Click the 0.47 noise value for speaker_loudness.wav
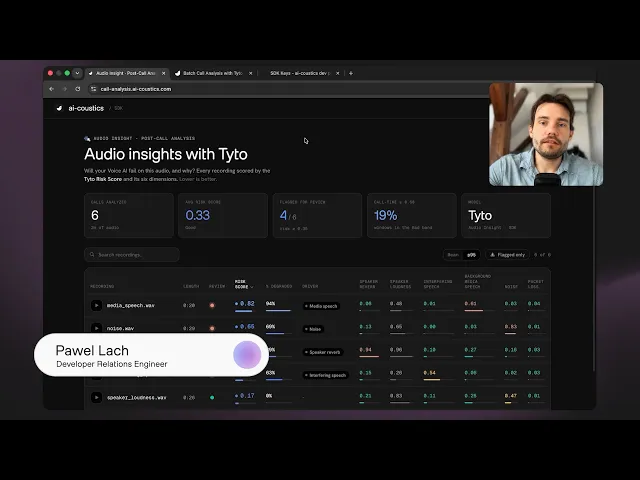 coord(511,396)
